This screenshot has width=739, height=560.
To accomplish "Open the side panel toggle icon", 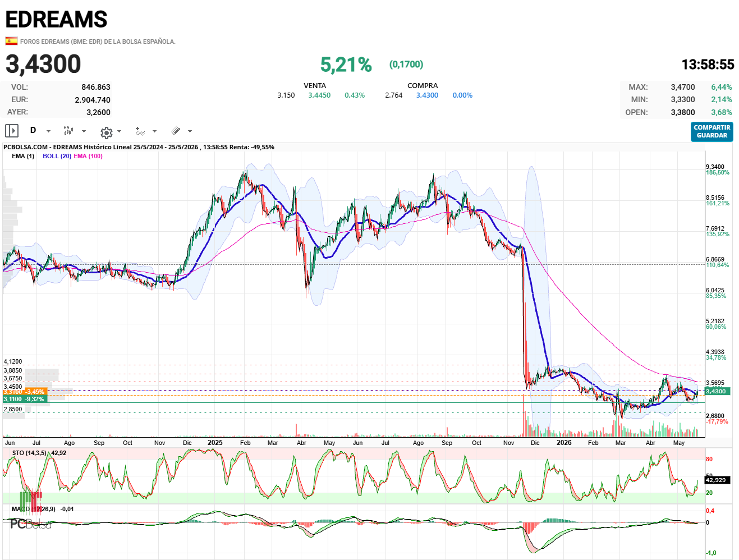I will pos(12,131).
